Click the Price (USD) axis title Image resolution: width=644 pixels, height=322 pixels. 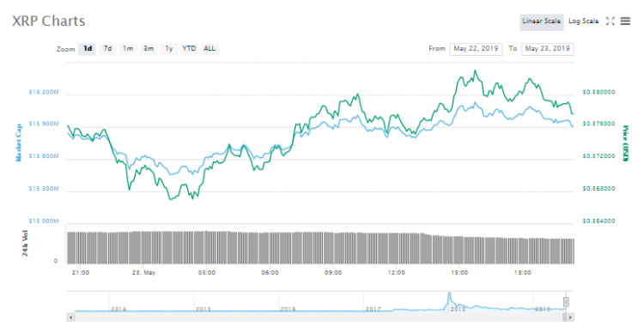click(x=625, y=143)
